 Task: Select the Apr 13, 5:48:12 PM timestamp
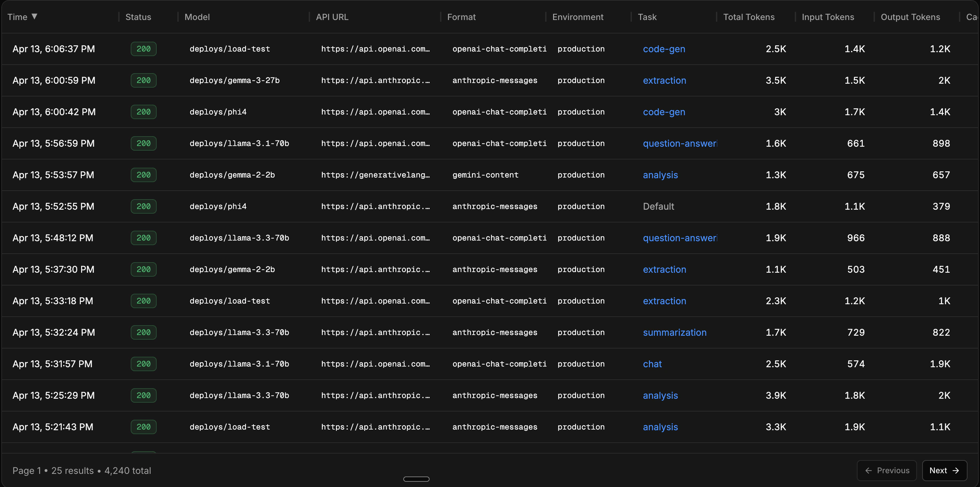(x=53, y=238)
